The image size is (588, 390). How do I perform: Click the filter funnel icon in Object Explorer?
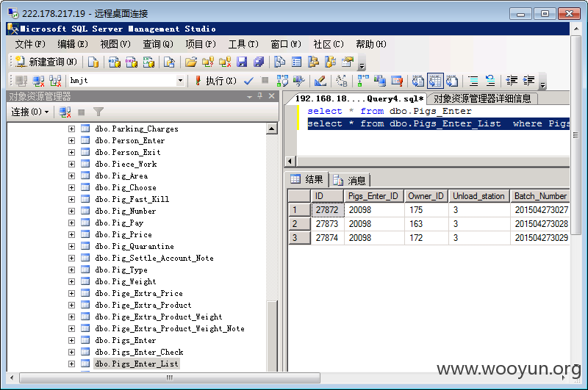click(98, 112)
